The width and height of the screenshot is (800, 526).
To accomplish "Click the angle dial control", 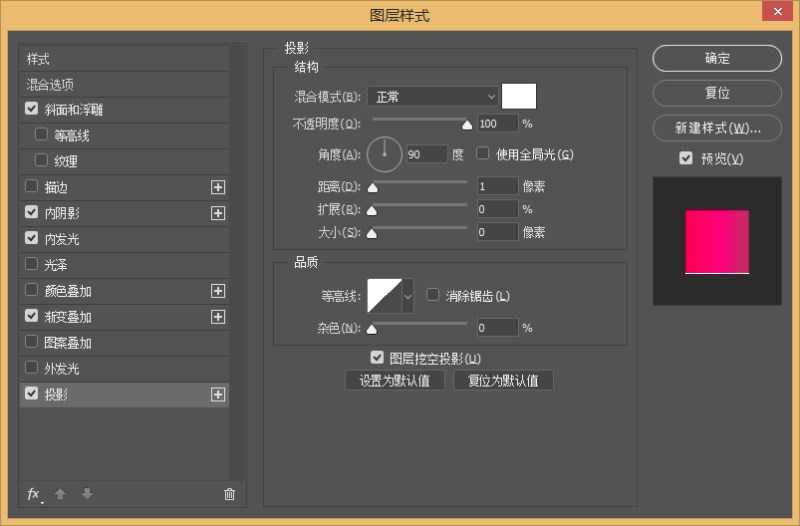I will [384, 154].
